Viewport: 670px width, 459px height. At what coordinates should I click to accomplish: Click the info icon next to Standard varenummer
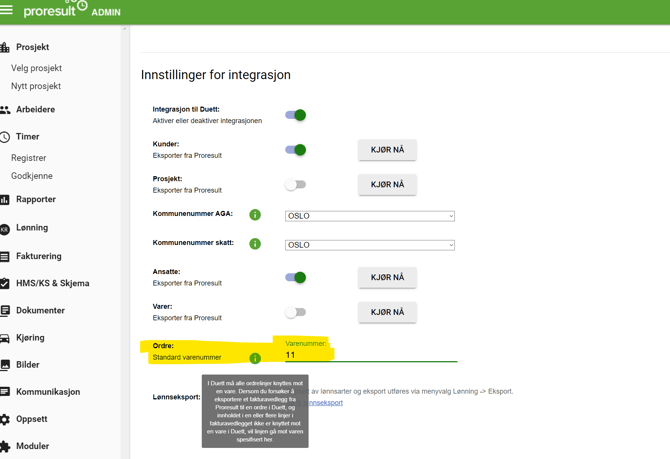click(x=255, y=358)
